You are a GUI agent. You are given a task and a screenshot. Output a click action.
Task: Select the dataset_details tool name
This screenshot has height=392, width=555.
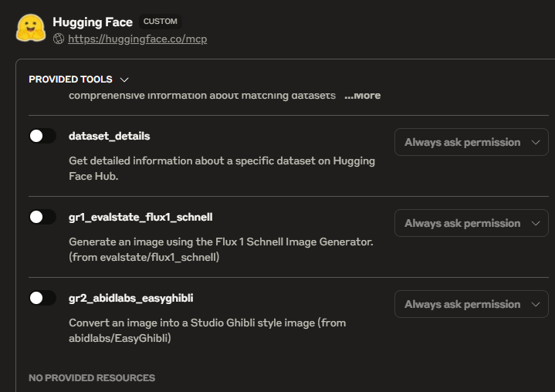point(109,136)
